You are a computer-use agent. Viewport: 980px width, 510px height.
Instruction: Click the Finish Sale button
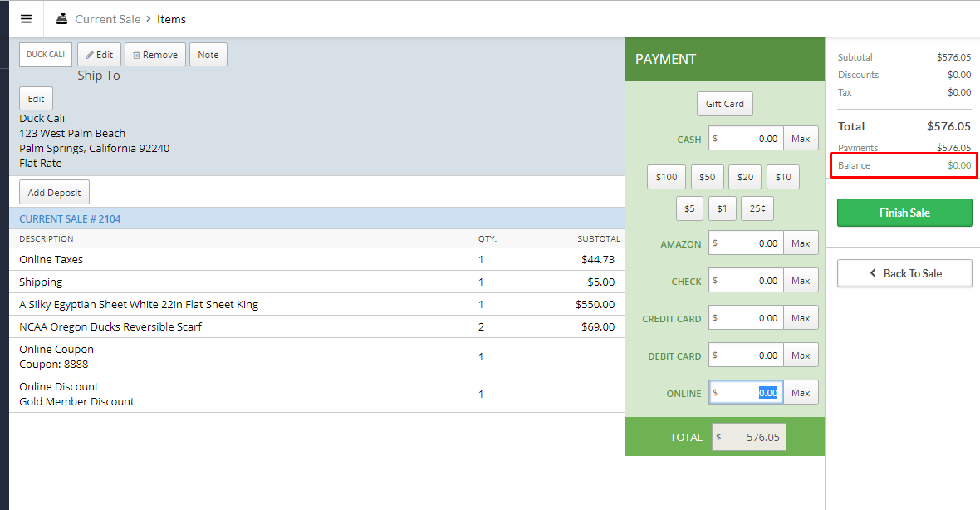pos(904,213)
